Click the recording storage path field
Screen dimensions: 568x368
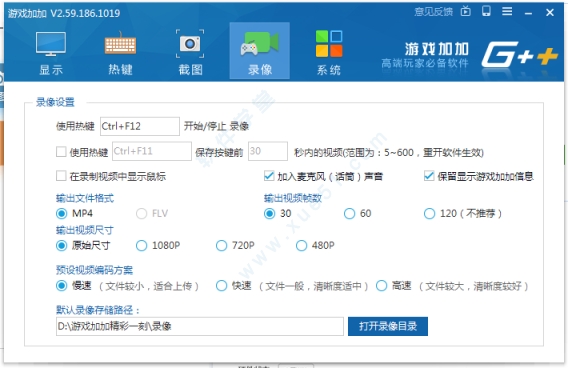coord(200,326)
